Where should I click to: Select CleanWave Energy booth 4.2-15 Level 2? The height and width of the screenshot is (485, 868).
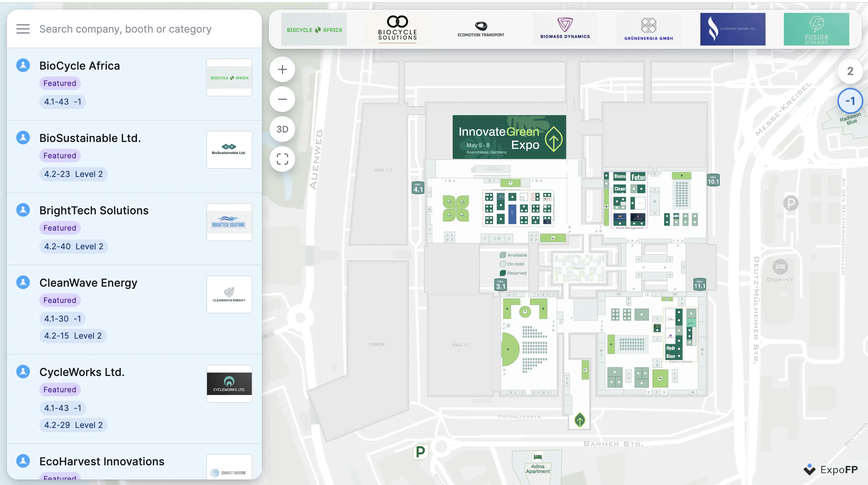point(73,336)
